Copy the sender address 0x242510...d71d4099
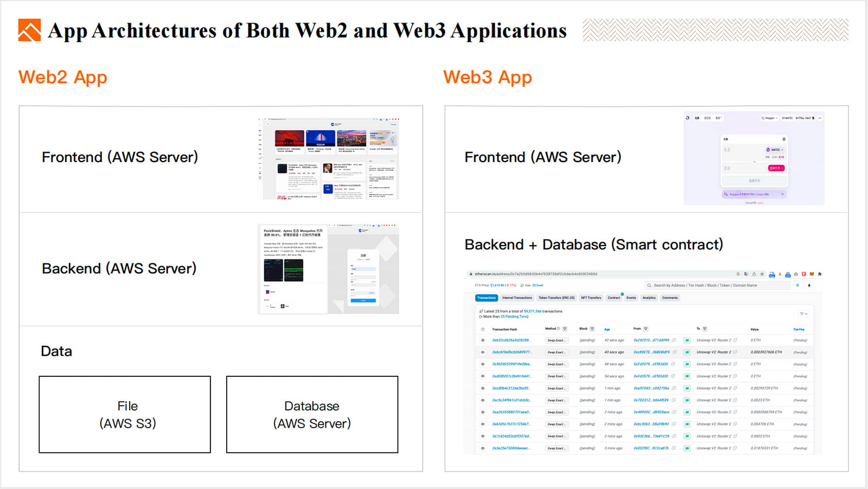 pos(674,340)
